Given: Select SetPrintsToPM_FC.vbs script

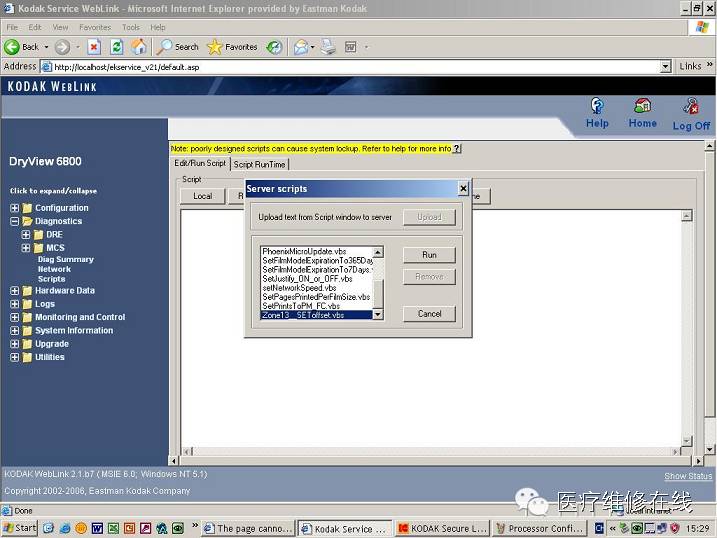Looking at the screenshot, I should [x=316, y=306].
